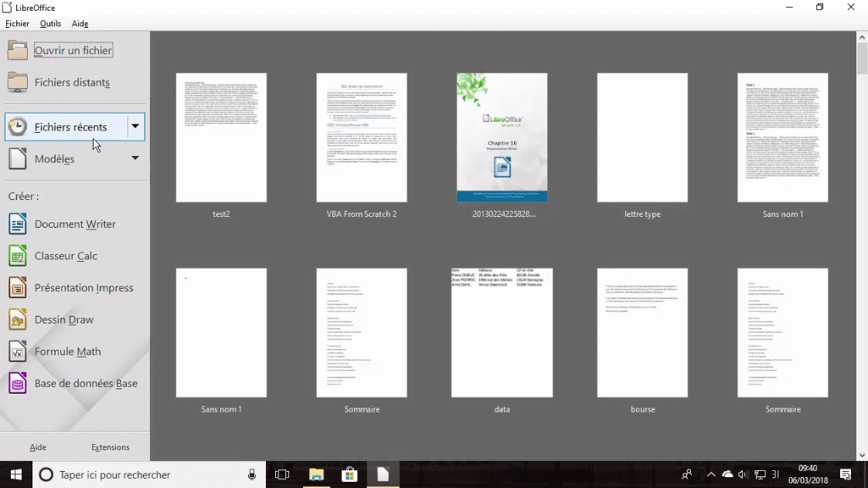Click the Formule Math label
The image size is (868, 488).
(x=67, y=352)
